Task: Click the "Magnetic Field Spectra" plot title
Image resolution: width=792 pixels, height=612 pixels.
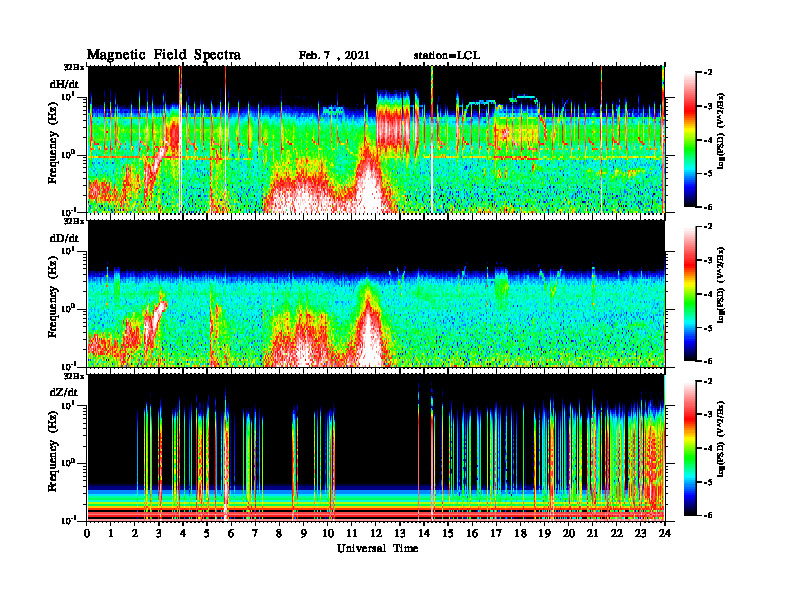Action: 164,55
